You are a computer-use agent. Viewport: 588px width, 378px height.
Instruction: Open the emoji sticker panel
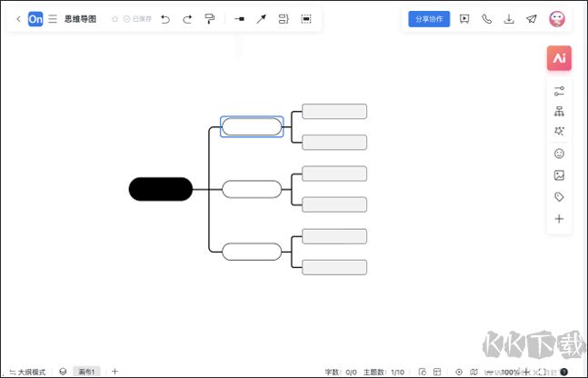tap(559, 154)
